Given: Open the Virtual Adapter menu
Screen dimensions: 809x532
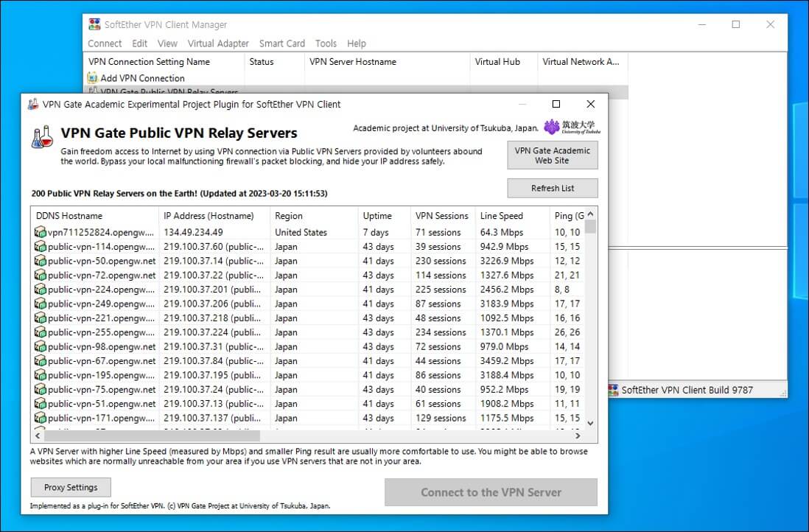Looking at the screenshot, I should coord(218,43).
